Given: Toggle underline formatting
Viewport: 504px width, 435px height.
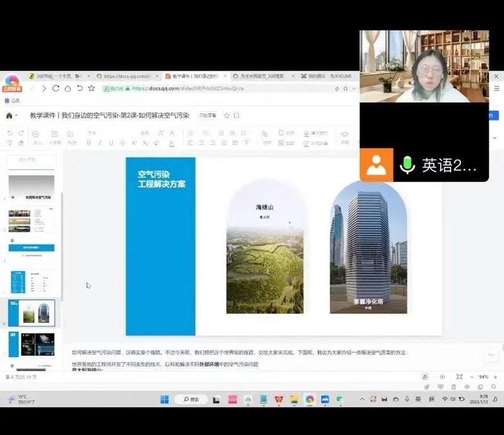Looking at the screenshot, I should coord(111,143).
